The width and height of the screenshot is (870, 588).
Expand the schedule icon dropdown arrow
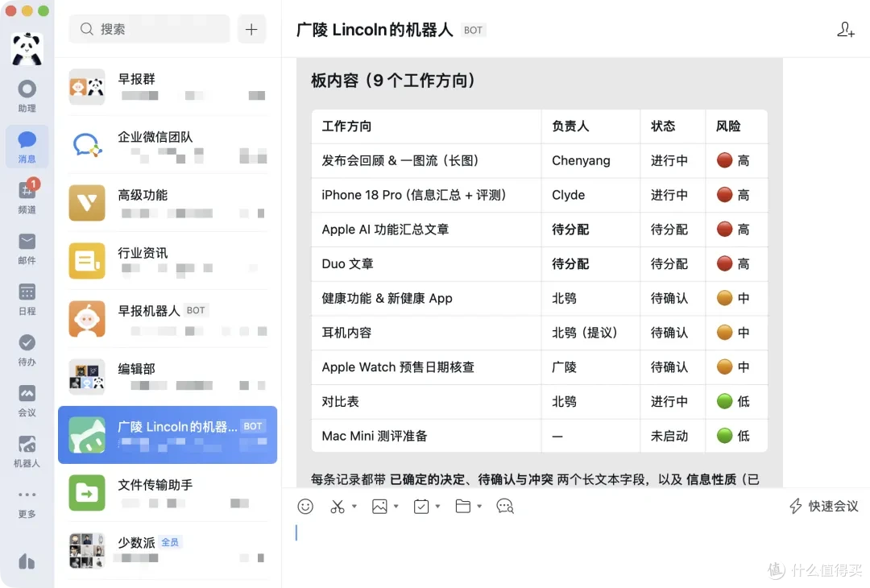(437, 506)
